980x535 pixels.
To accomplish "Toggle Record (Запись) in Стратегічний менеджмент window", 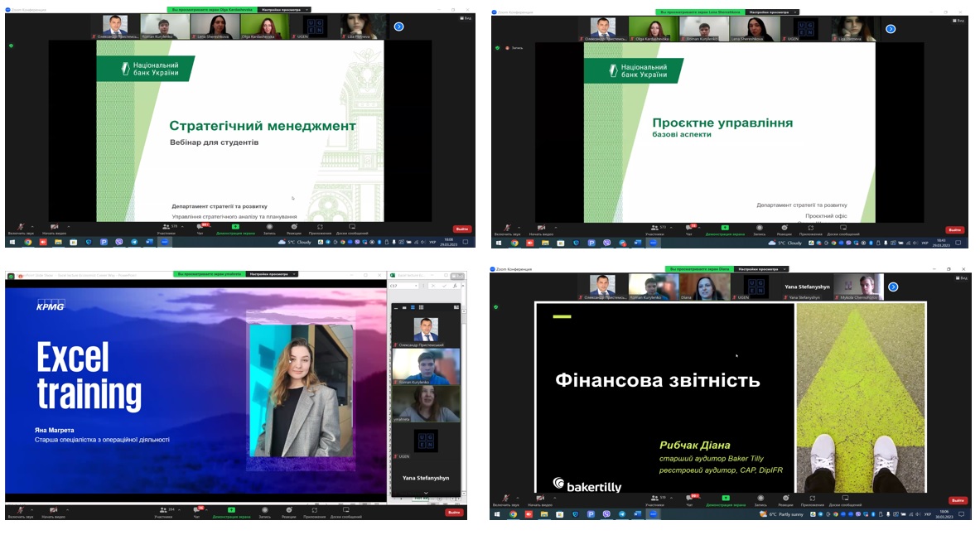I will coord(269,229).
